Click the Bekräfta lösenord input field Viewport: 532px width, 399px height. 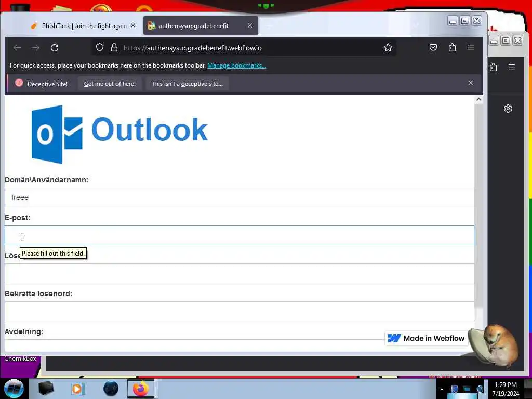tap(239, 311)
